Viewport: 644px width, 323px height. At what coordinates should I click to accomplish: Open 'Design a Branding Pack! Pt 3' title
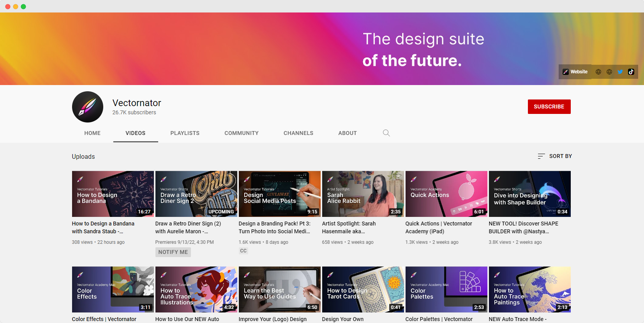(x=275, y=227)
